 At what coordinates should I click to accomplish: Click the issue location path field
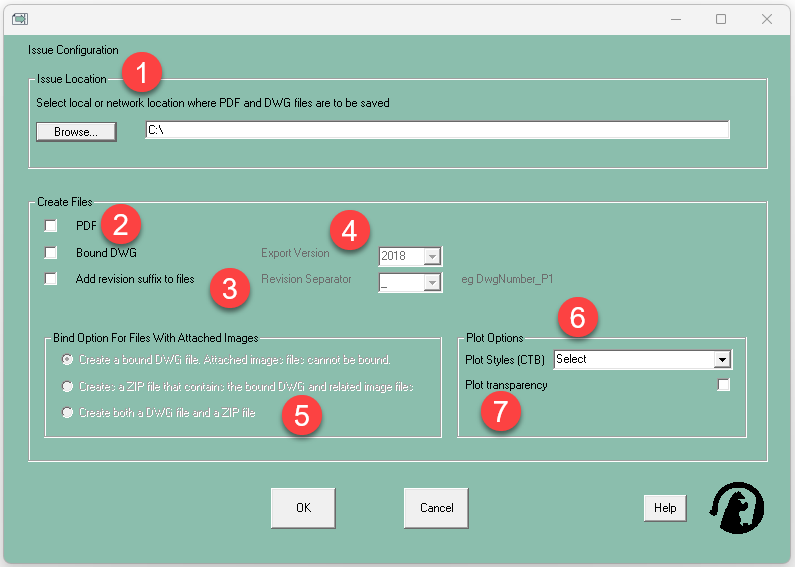[x=437, y=130]
